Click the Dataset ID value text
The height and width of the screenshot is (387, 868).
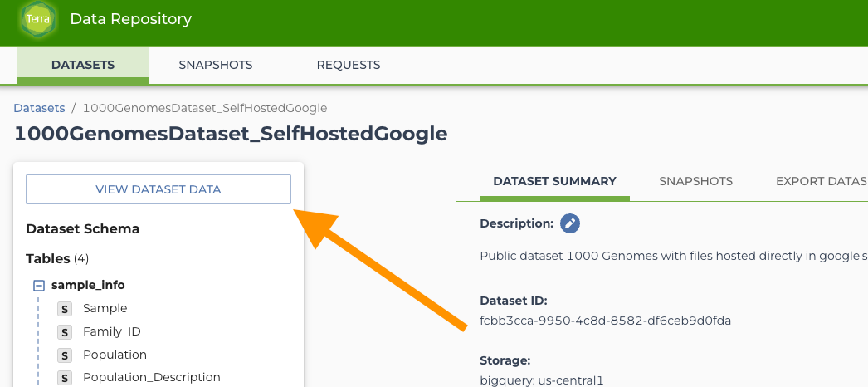point(605,321)
